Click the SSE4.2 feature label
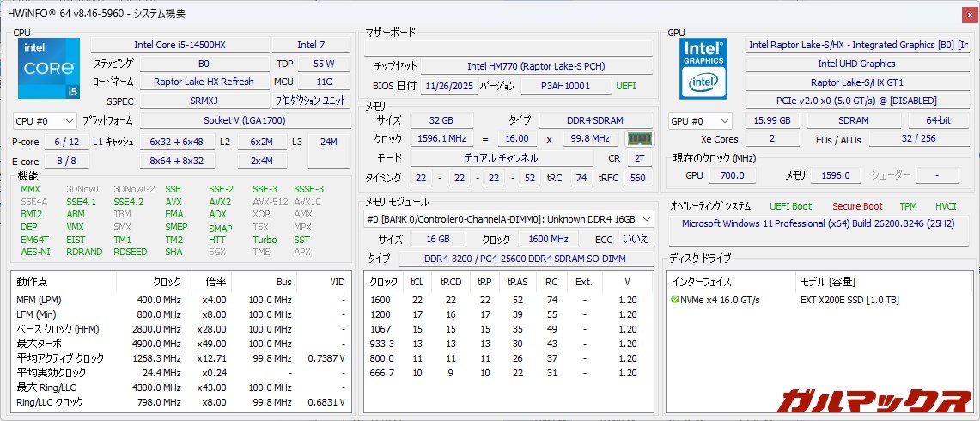The height and width of the screenshot is (421, 980). click(x=128, y=202)
